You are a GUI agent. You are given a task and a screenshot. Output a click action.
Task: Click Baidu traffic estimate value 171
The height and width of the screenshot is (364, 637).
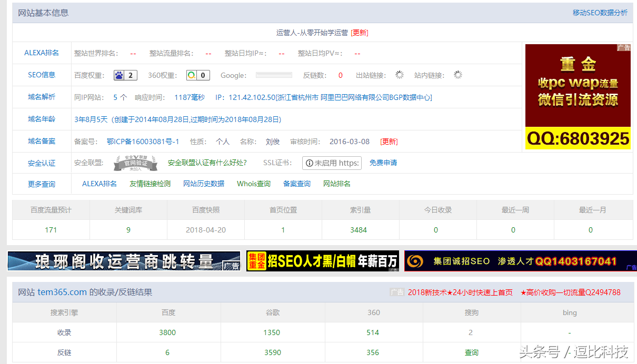point(51,230)
